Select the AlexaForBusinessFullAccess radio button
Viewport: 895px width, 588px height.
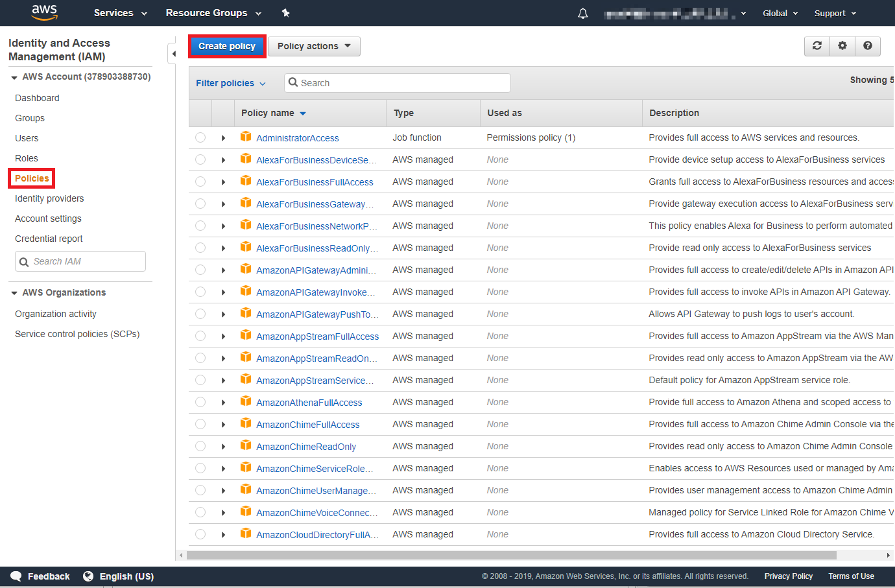coord(200,182)
